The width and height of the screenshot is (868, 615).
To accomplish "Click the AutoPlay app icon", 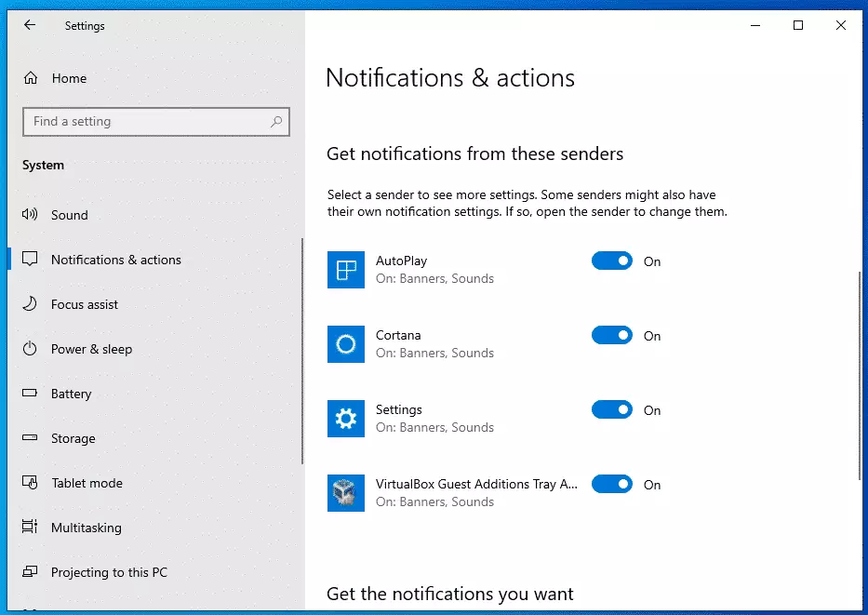I will click(x=346, y=270).
